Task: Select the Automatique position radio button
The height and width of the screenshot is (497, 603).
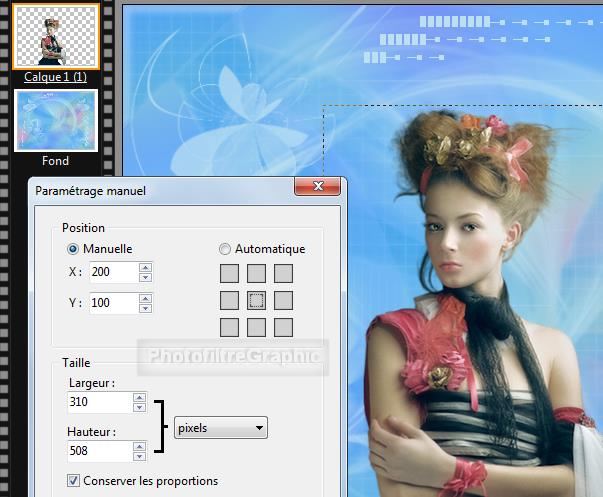Action: (x=225, y=249)
